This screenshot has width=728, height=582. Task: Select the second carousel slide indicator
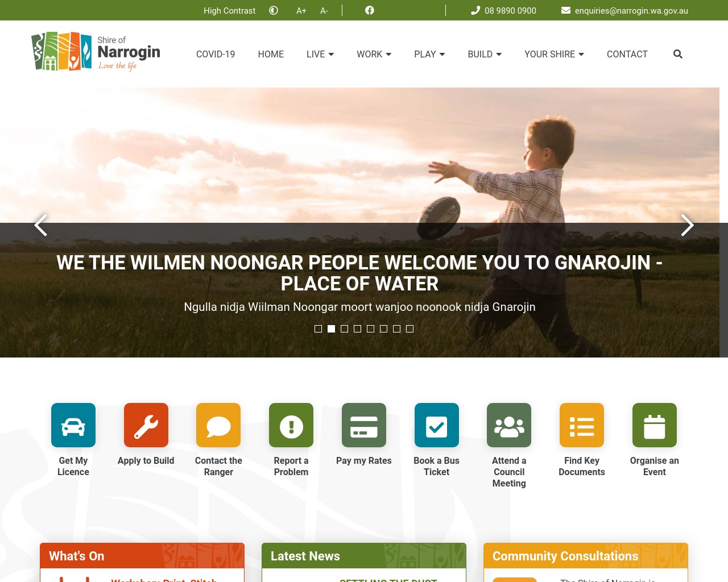pos(331,329)
